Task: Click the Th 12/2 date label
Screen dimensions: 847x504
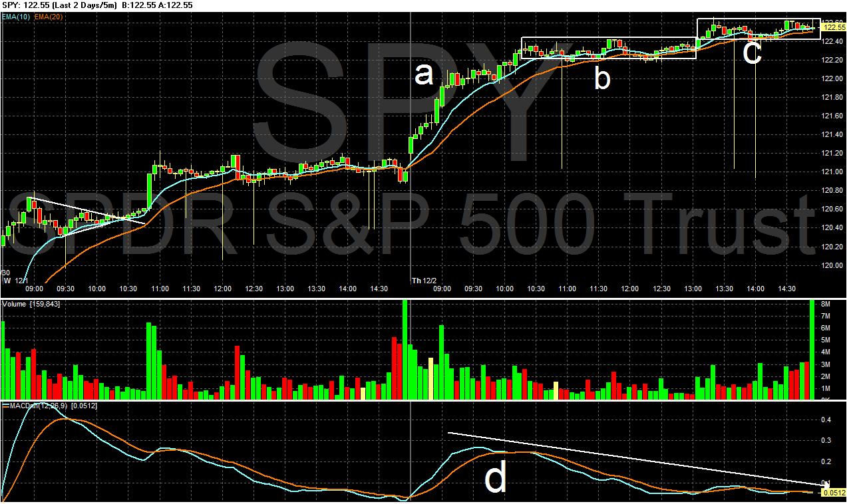Action: [x=424, y=281]
